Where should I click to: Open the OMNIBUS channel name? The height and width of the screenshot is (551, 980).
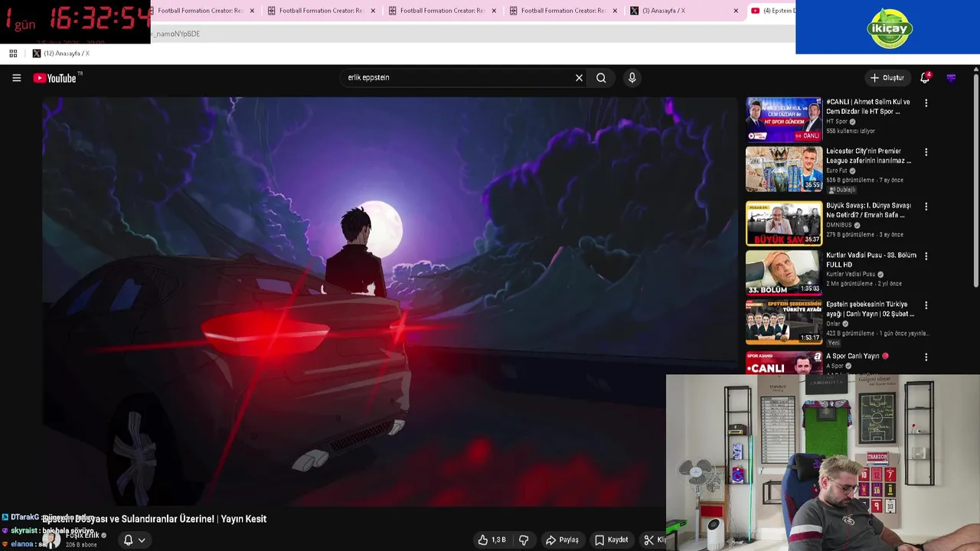pos(839,225)
